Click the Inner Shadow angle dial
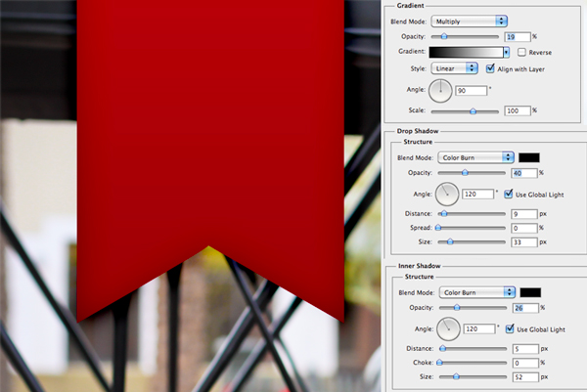This screenshot has width=587, height=392. coord(448,329)
